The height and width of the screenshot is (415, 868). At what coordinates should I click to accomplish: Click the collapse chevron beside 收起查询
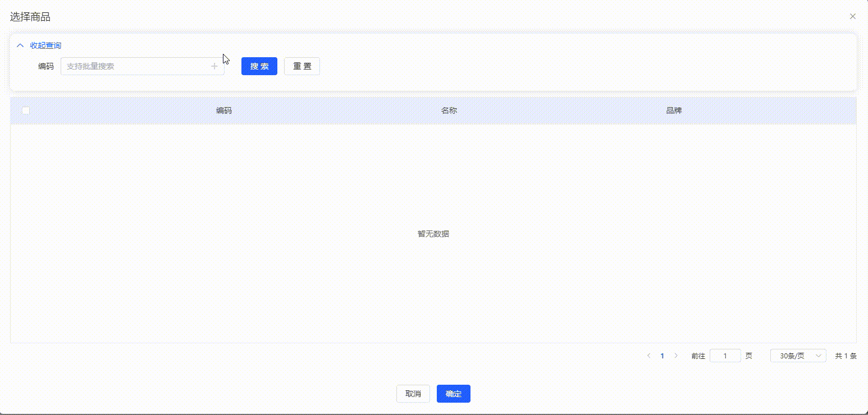click(x=20, y=45)
